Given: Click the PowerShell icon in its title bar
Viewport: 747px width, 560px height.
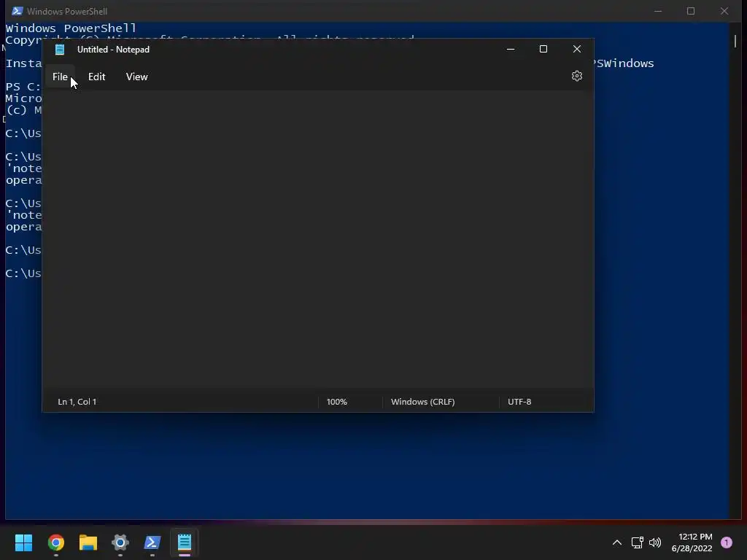Looking at the screenshot, I should click(x=18, y=11).
